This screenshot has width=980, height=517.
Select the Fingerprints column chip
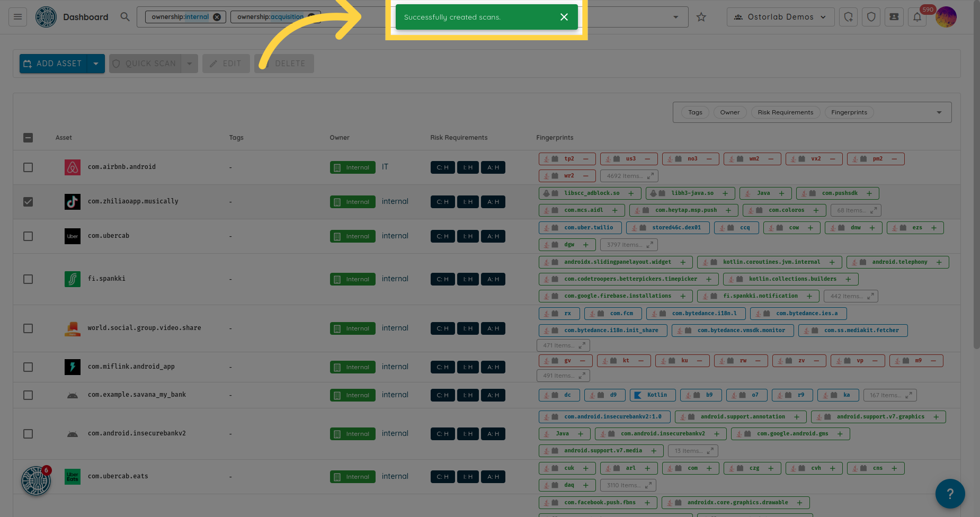coord(849,112)
